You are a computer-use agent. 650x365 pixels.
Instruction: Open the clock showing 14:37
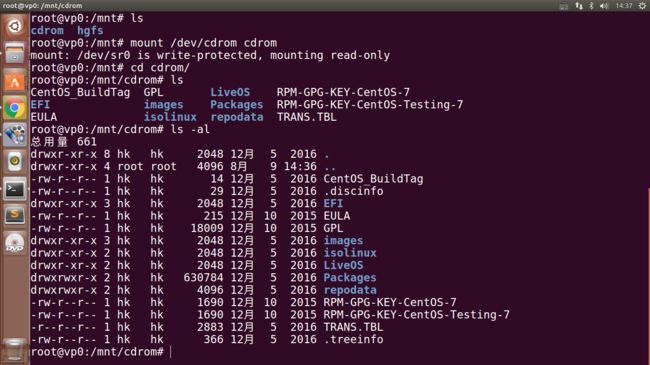click(x=624, y=6)
